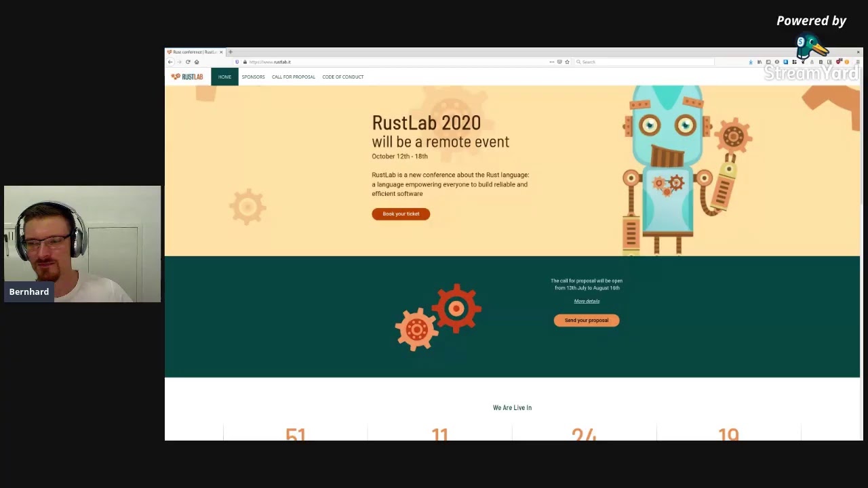Viewport: 868px width, 488px height.
Task: Open the downloads arrow icon
Action: point(751,62)
